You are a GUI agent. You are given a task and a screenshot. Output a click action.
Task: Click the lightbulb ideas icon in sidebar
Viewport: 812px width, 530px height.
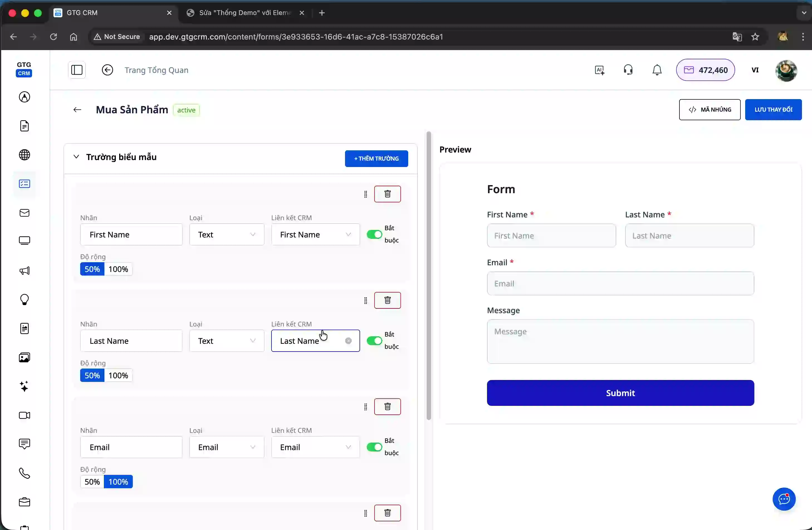[24, 300]
